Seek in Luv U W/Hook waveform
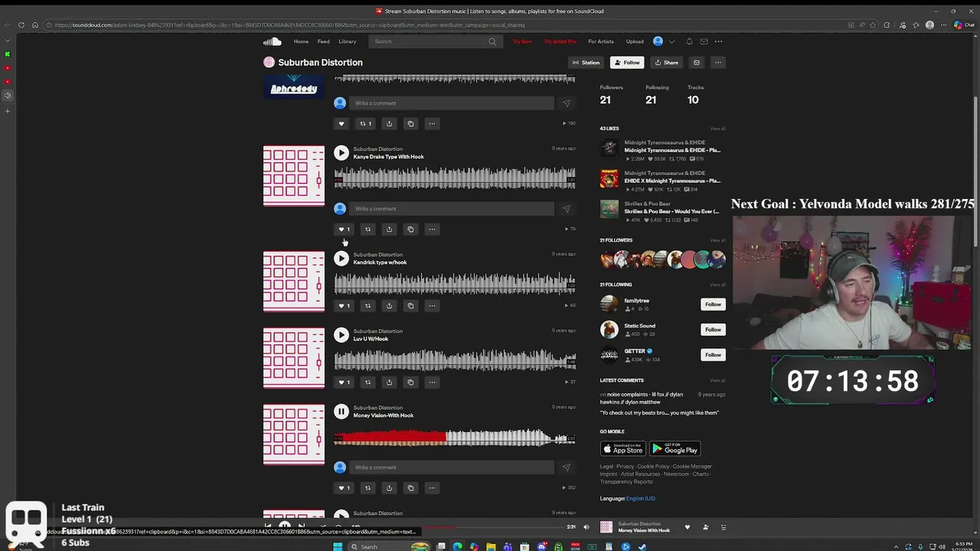 [x=455, y=360]
